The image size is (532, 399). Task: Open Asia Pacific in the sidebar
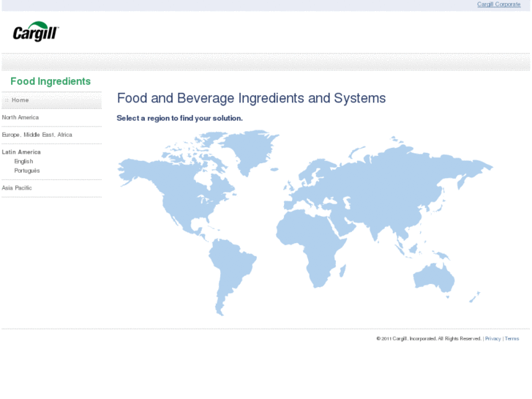(x=17, y=188)
